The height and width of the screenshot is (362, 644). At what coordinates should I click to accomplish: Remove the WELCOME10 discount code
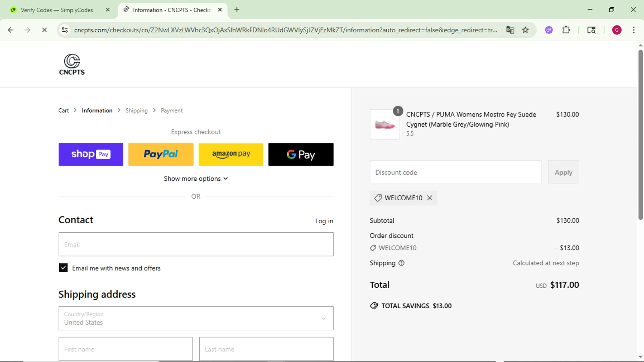pyautogui.click(x=430, y=198)
